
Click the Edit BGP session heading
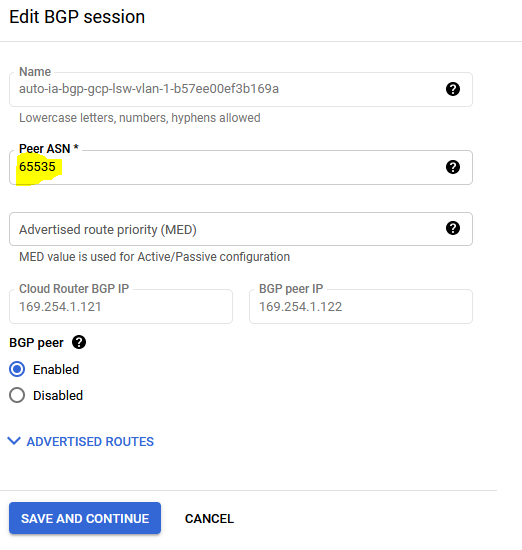pos(77,17)
